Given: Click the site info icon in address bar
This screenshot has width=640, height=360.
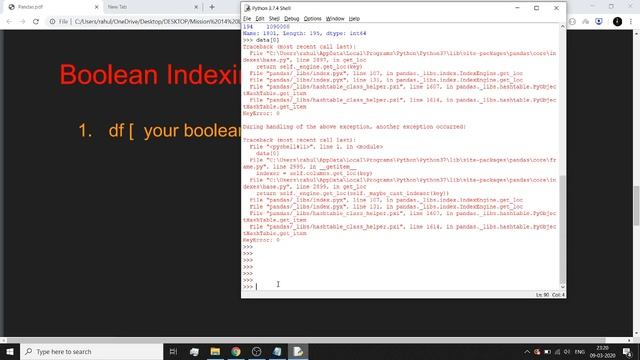Looking at the screenshot, I should coord(52,21).
